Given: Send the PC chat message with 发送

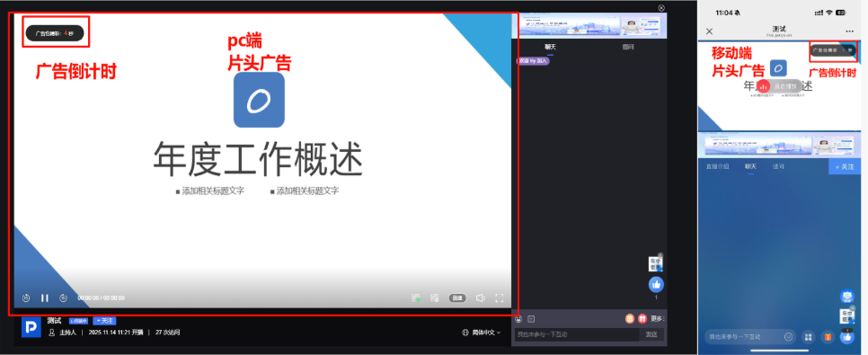Looking at the screenshot, I should pyautogui.click(x=651, y=334).
